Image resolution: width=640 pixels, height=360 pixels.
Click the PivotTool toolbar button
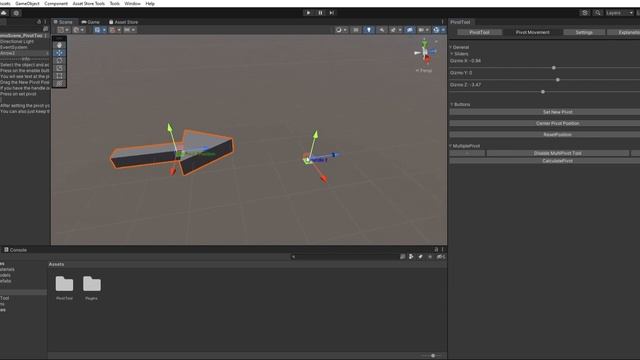[479, 32]
